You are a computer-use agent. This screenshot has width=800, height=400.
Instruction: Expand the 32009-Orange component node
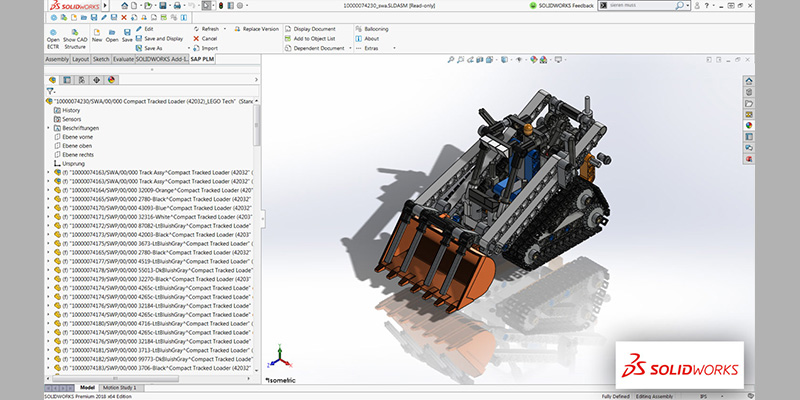tap(49, 190)
